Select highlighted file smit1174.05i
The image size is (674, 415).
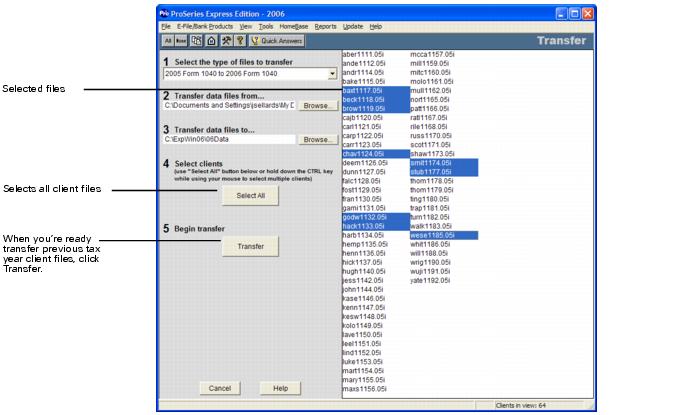(444, 163)
